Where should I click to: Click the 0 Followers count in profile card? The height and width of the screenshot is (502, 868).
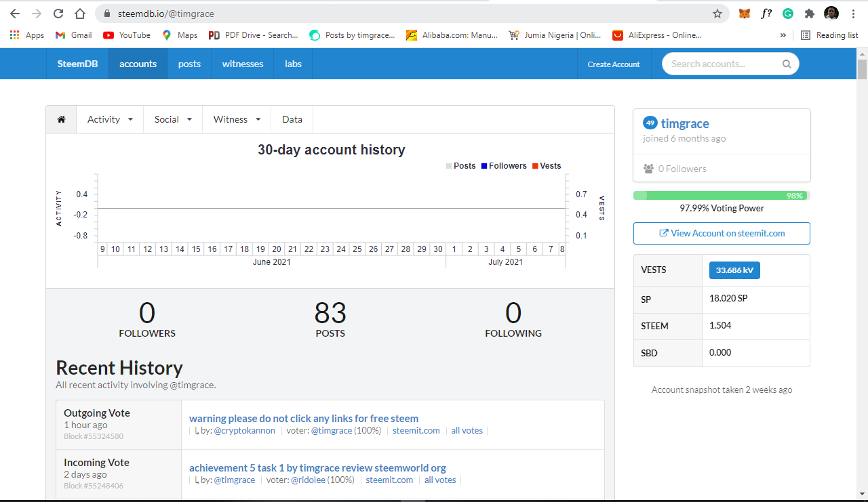point(675,169)
